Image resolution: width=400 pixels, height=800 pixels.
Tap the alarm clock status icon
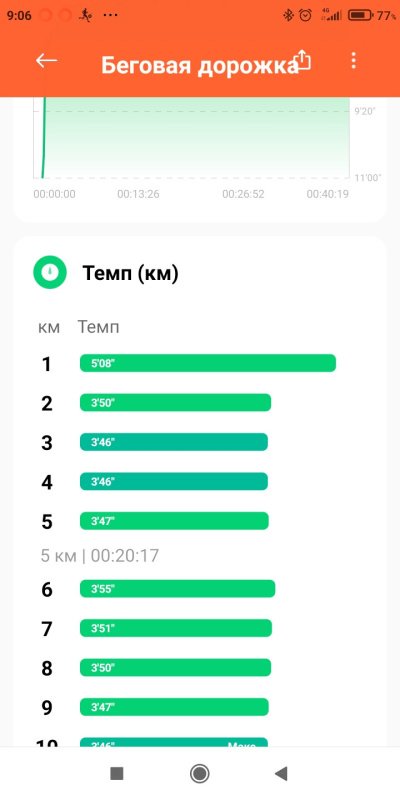(x=306, y=16)
